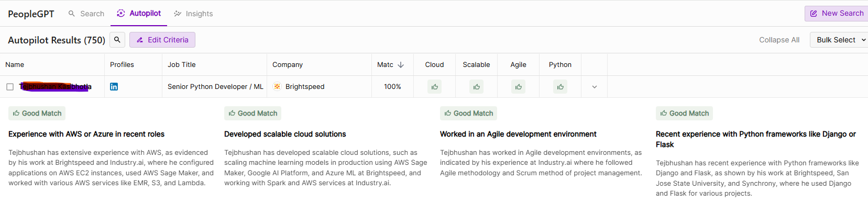This screenshot has width=868, height=203.
Task: Click the Scalable thumbs-up match icon
Action: pos(476,87)
